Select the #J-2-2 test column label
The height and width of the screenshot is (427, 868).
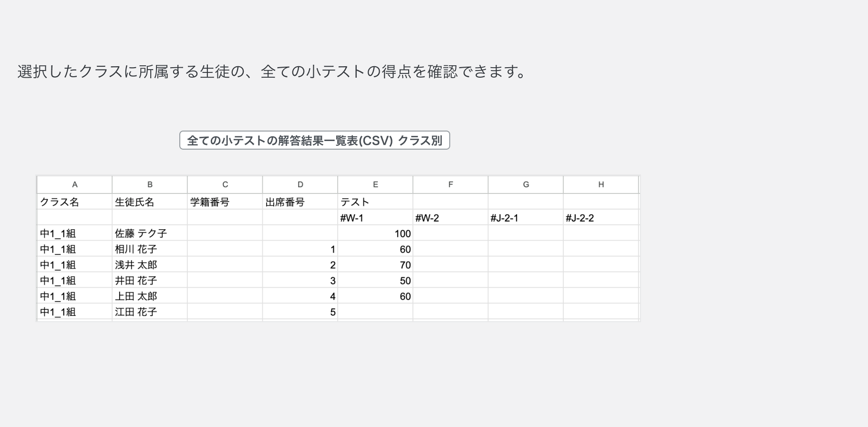click(x=579, y=217)
